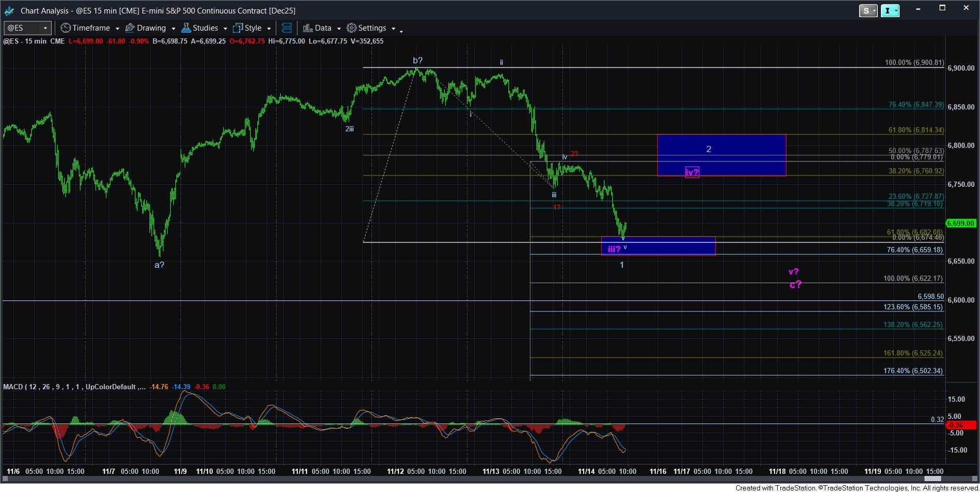Click the Style overlapping squares icon
The image size is (980, 492).
(238, 28)
